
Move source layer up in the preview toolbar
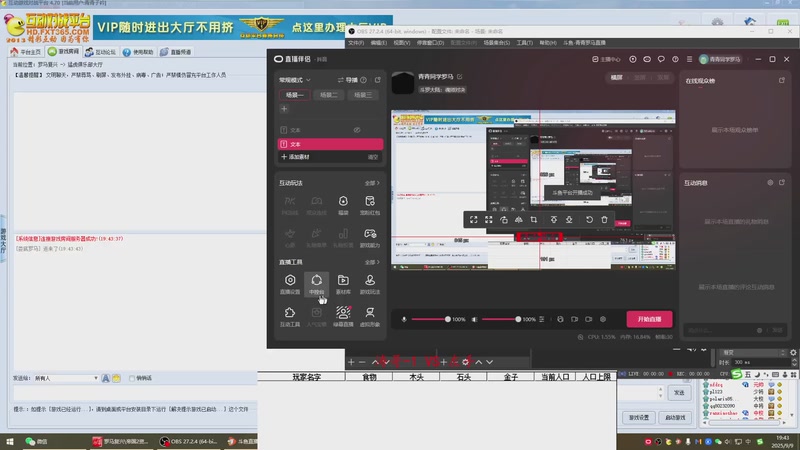554,219
